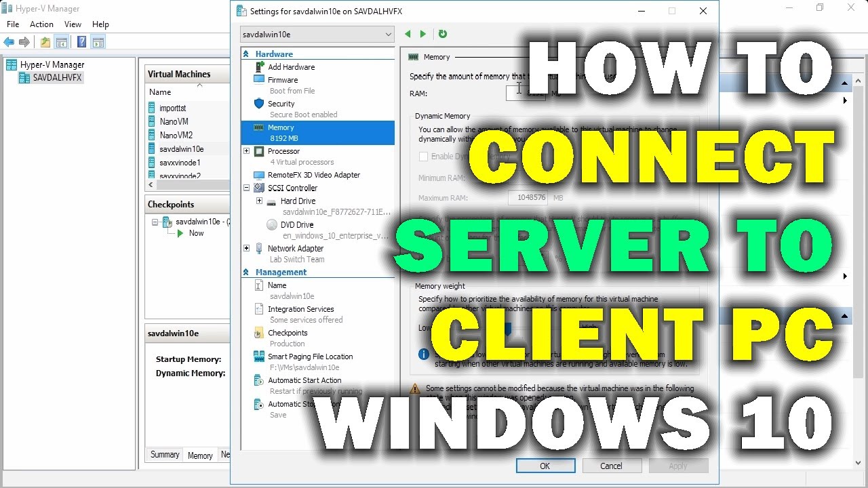Image resolution: width=868 pixels, height=488 pixels.
Task: Select the savxvinode1 virtual machine
Action: click(180, 163)
